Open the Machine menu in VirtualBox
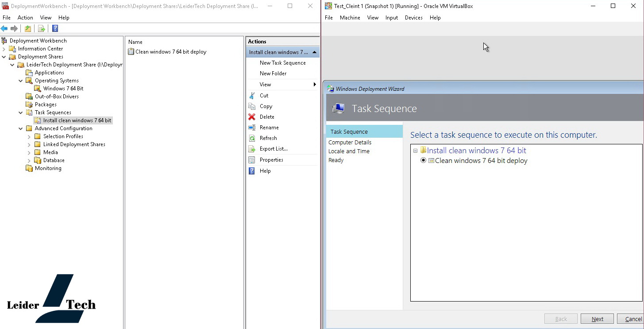644x329 pixels. coord(350,18)
